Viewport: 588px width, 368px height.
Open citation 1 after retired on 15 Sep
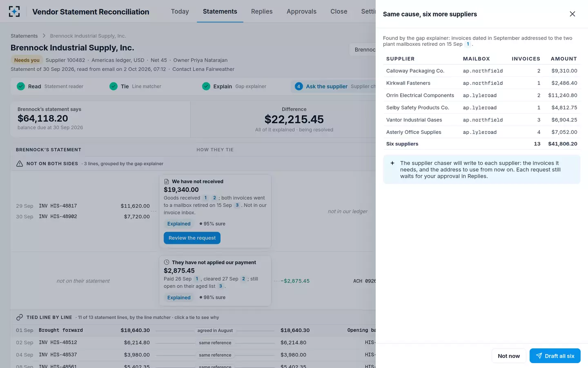(x=468, y=44)
